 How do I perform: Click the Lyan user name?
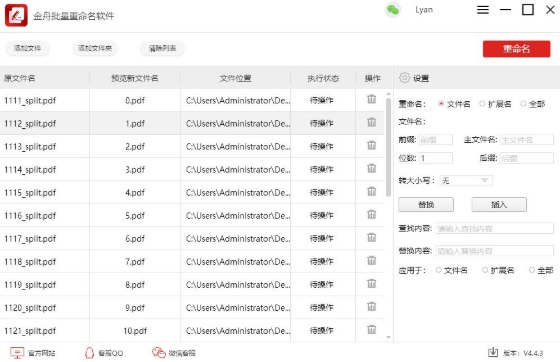coord(424,10)
